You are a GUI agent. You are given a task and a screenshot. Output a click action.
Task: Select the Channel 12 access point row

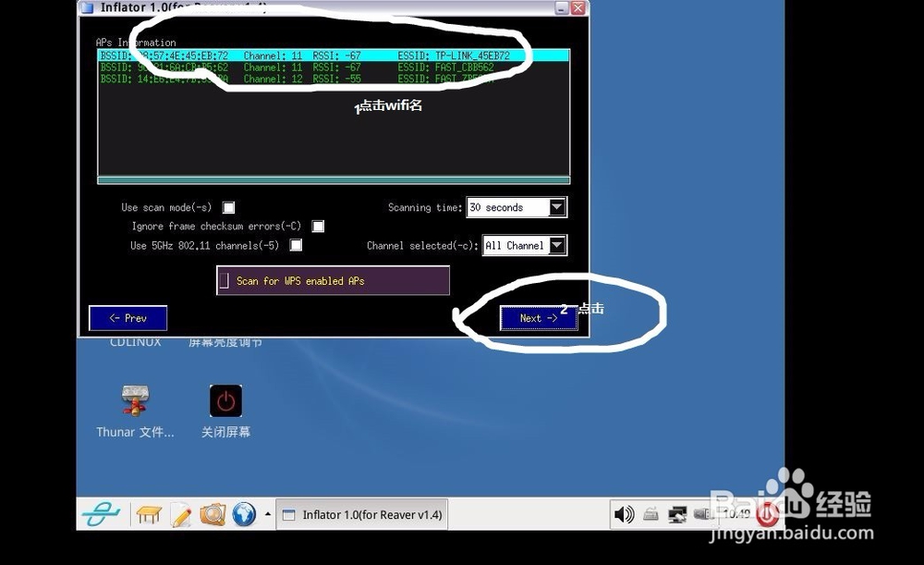tap(334, 79)
